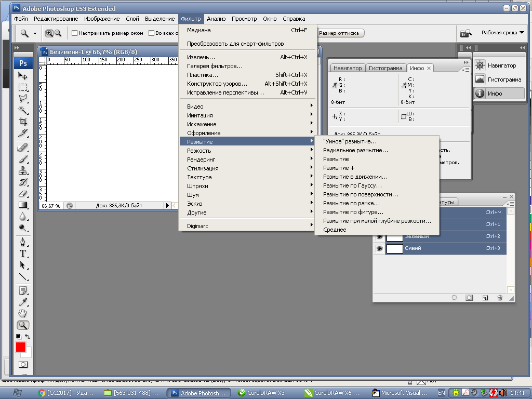Select the Path Selection tool
532x399 pixels.
(x=23, y=265)
